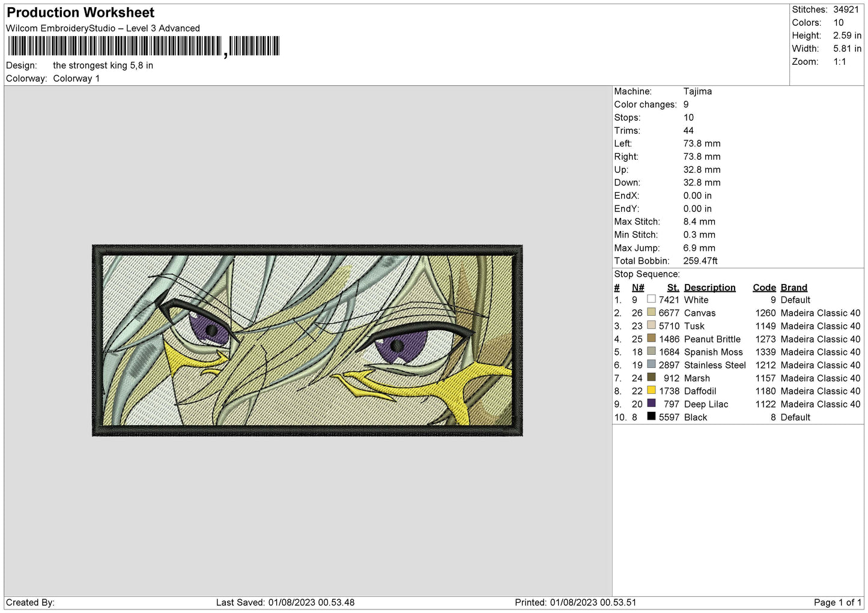Screen dimensions: 868x613
Task: Click the Min Stitch value 0.3 mm
Action: click(x=699, y=235)
